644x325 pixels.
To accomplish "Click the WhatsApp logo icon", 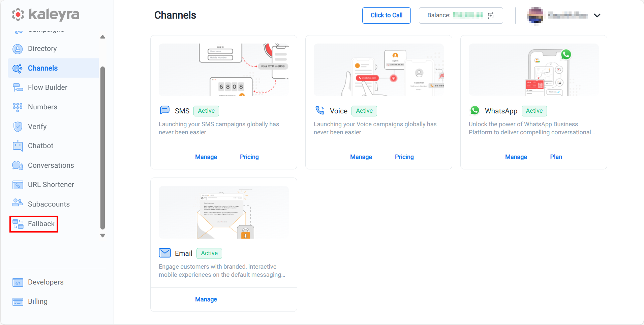I will click(475, 110).
